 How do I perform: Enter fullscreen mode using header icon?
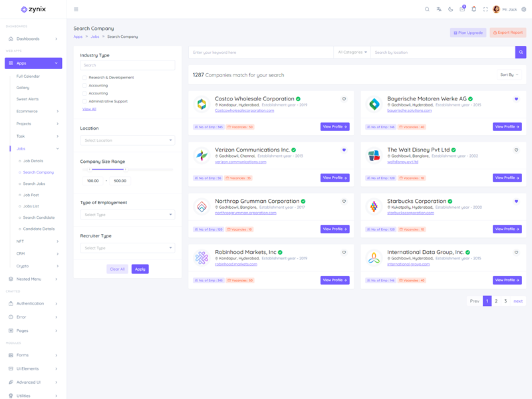[x=485, y=9]
